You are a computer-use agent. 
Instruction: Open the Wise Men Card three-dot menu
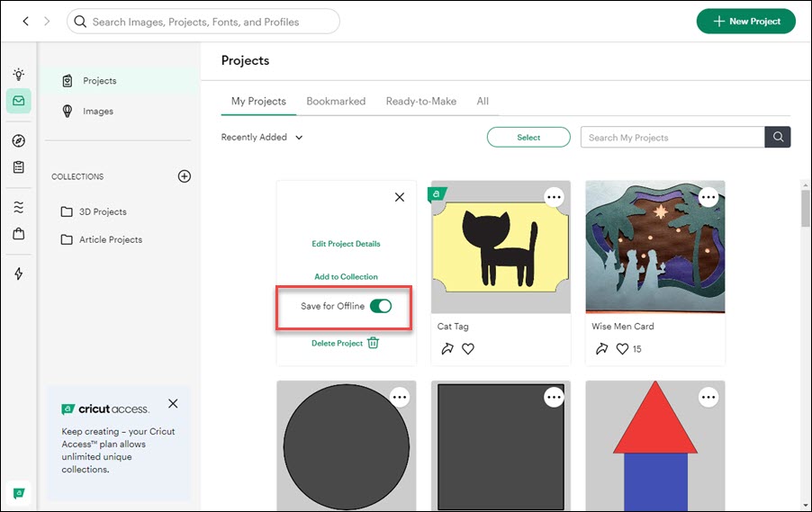pyautogui.click(x=708, y=197)
